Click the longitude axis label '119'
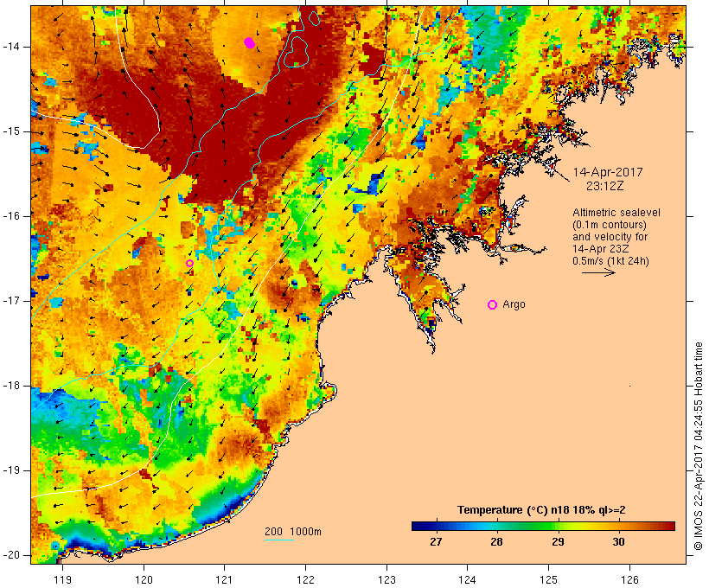 tap(63, 579)
